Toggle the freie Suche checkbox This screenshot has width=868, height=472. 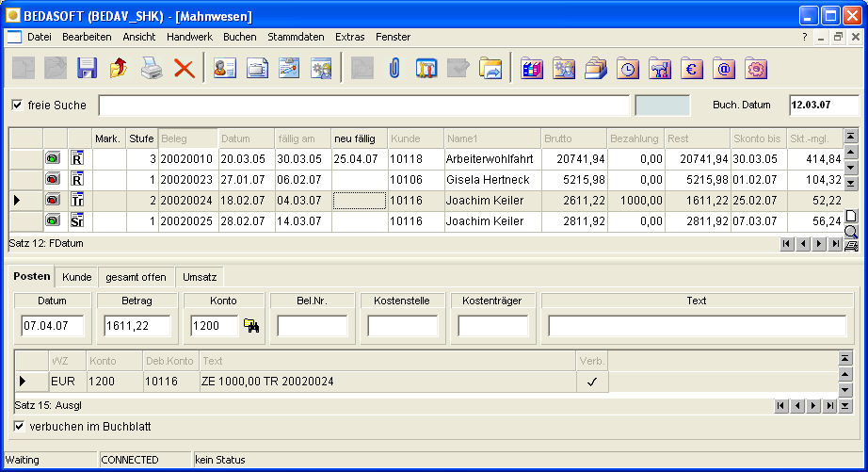point(17,105)
